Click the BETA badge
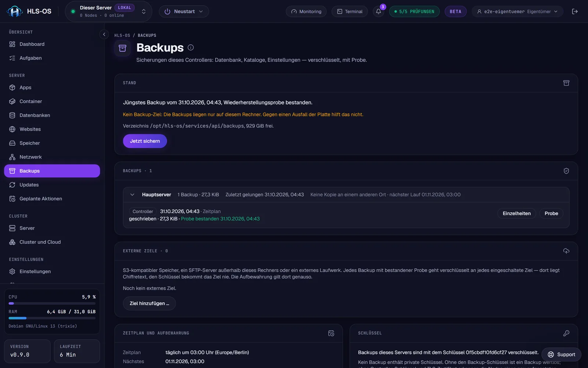The width and height of the screenshot is (588, 368). pyautogui.click(x=455, y=11)
